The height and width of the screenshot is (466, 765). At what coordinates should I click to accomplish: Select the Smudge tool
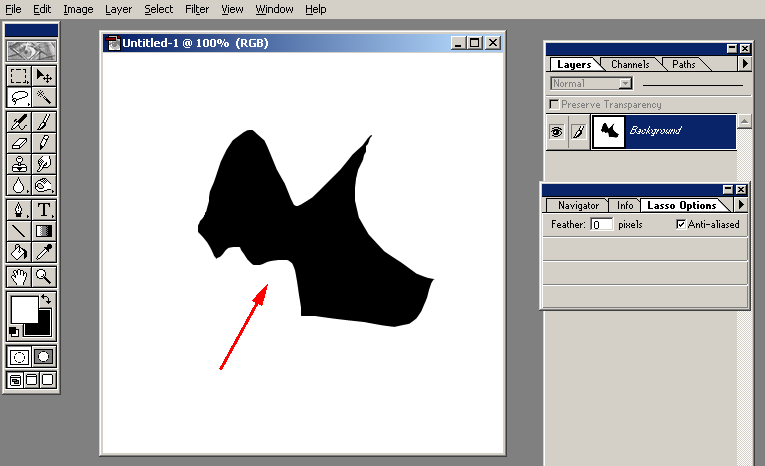44,164
